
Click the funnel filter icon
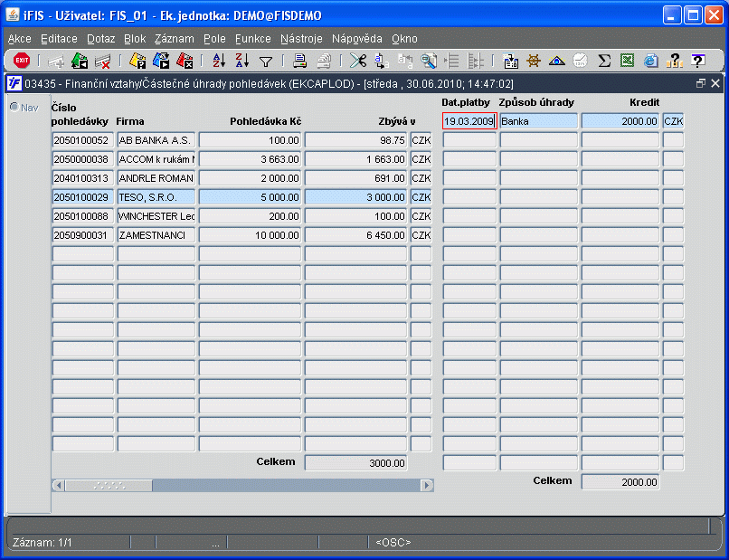(266, 62)
